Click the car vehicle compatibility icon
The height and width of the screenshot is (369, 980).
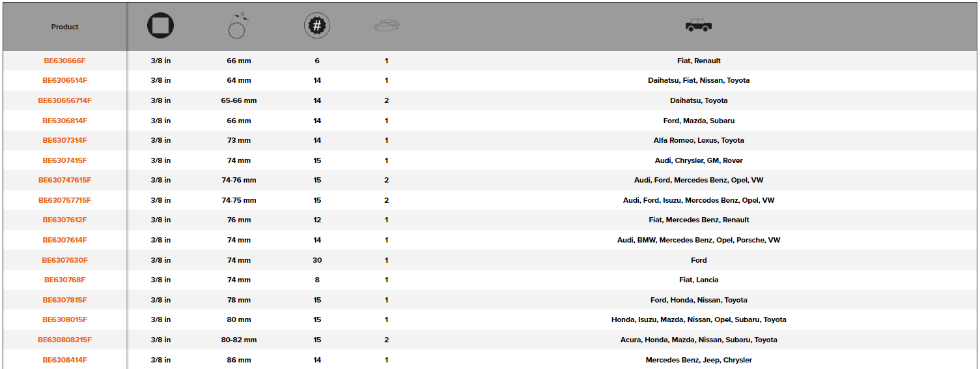point(699,26)
